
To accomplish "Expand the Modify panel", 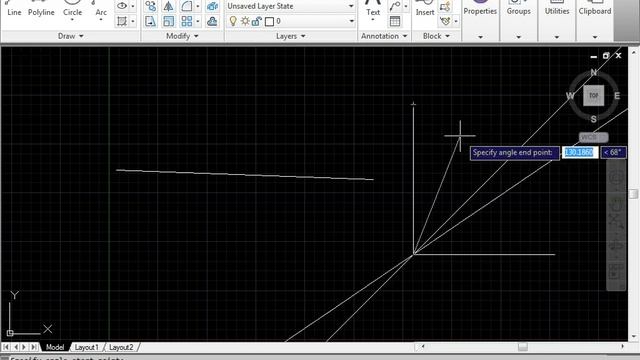I will pyautogui.click(x=182, y=36).
